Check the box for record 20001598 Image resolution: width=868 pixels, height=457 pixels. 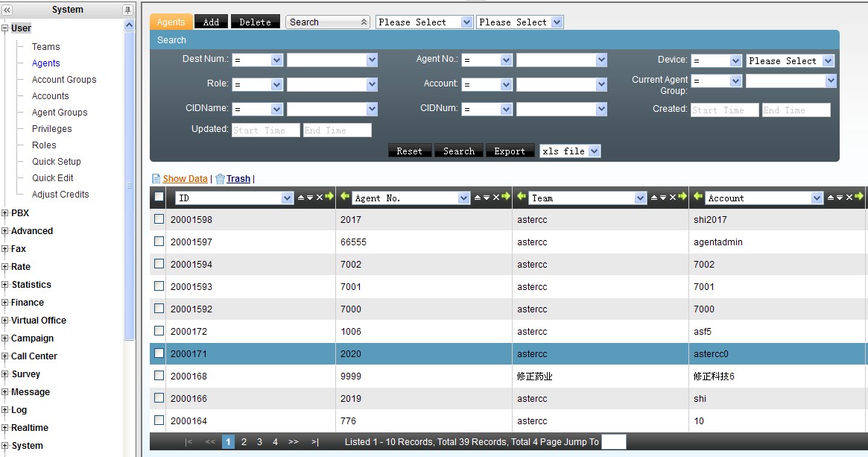159,220
